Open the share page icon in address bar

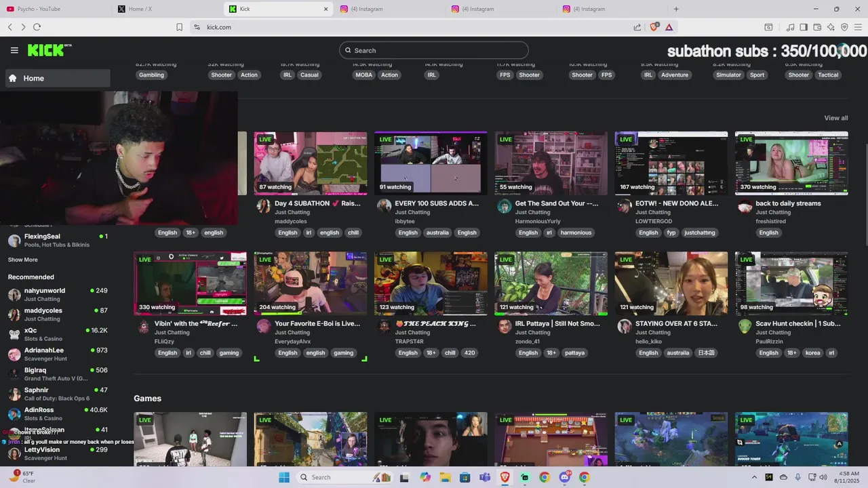pyautogui.click(x=637, y=27)
